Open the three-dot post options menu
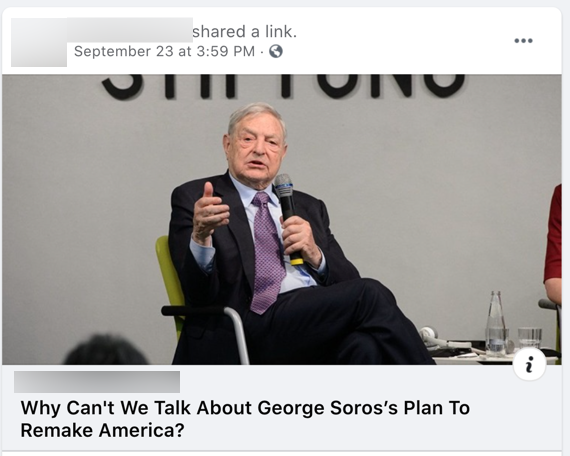 point(523,40)
